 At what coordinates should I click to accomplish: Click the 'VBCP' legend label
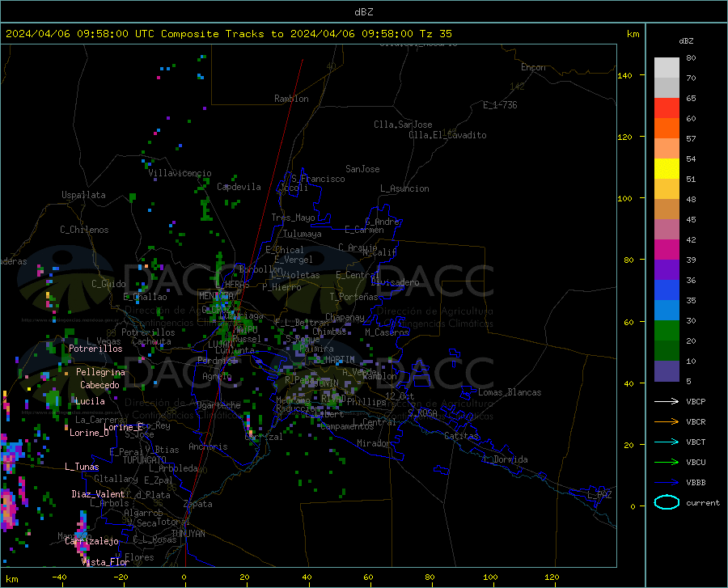coord(696,401)
